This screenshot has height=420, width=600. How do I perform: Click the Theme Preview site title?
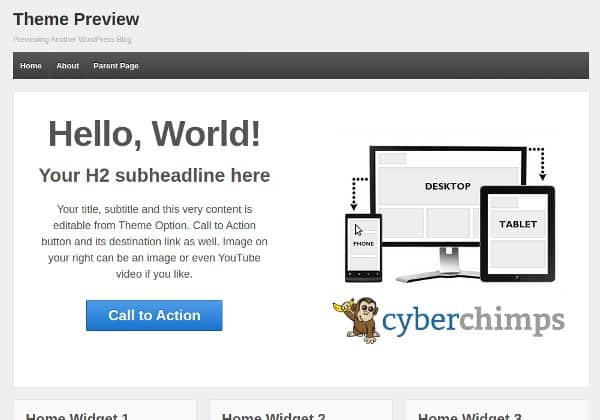click(x=76, y=19)
